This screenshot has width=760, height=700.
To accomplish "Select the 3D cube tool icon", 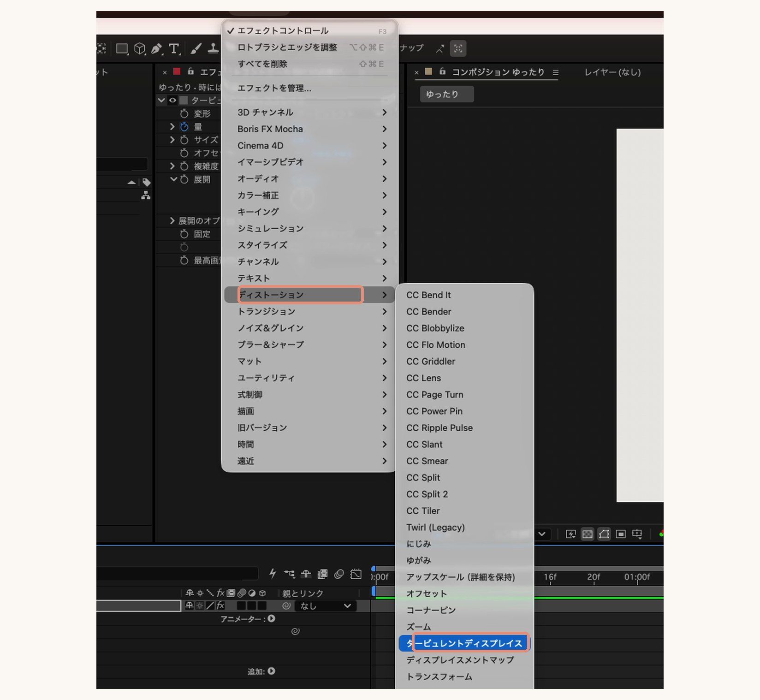I will point(140,48).
